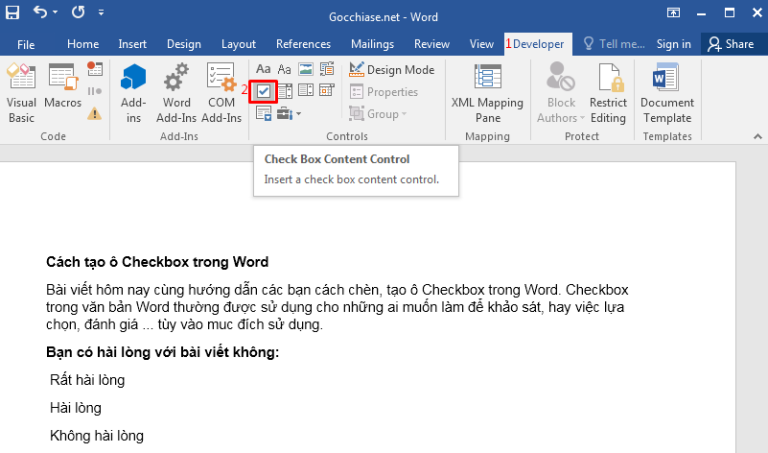Image resolution: width=768 pixels, height=453 pixels.
Task: Open Restrict Editing pane
Action: click(608, 93)
